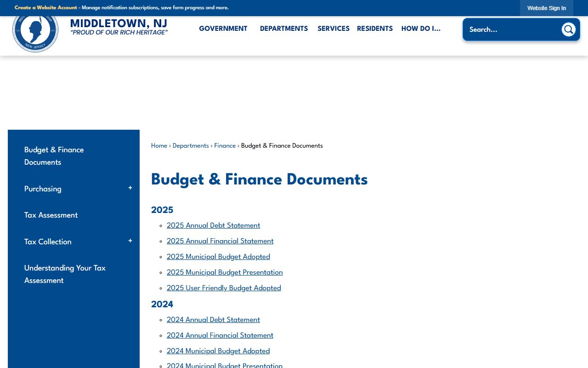Click the 2024 section heading
This screenshot has width=588, height=368.
pyautogui.click(x=162, y=305)
